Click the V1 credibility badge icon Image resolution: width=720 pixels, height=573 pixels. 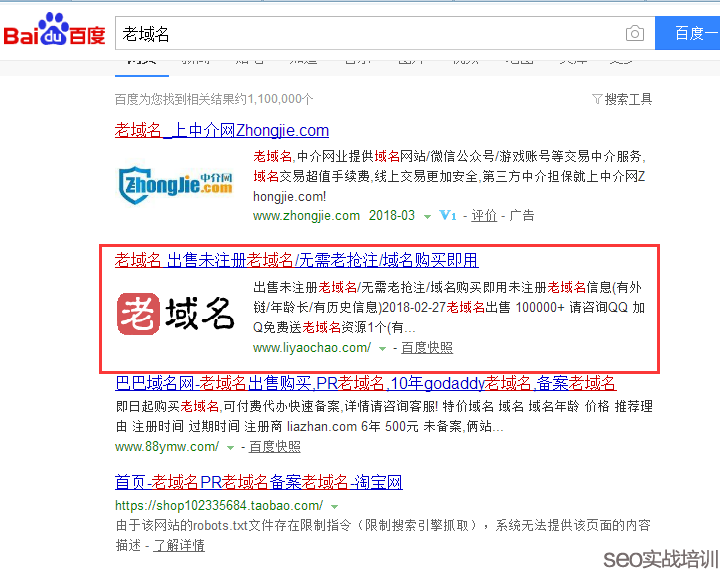pyautogui.click(x=448, y=216)
